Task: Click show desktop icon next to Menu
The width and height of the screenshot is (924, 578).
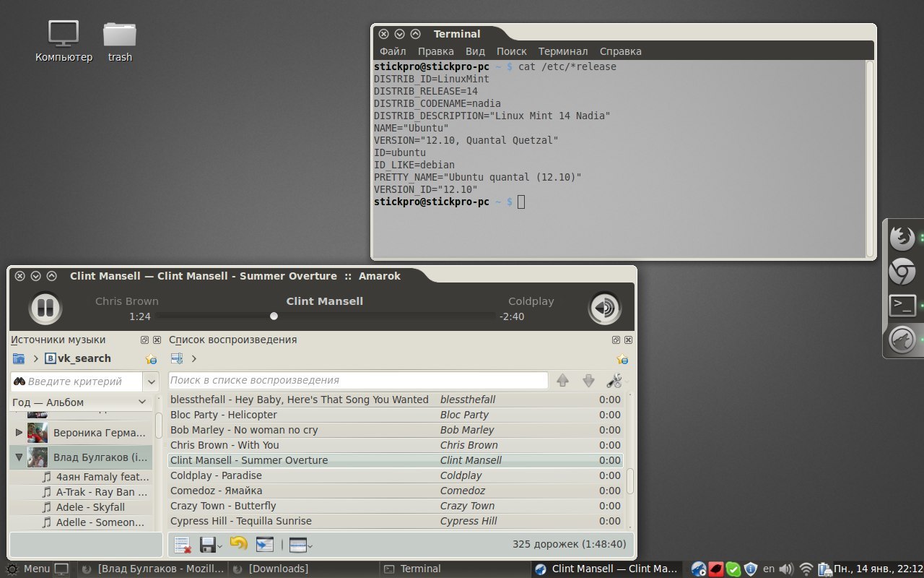Action: click(x=62, y=569)
